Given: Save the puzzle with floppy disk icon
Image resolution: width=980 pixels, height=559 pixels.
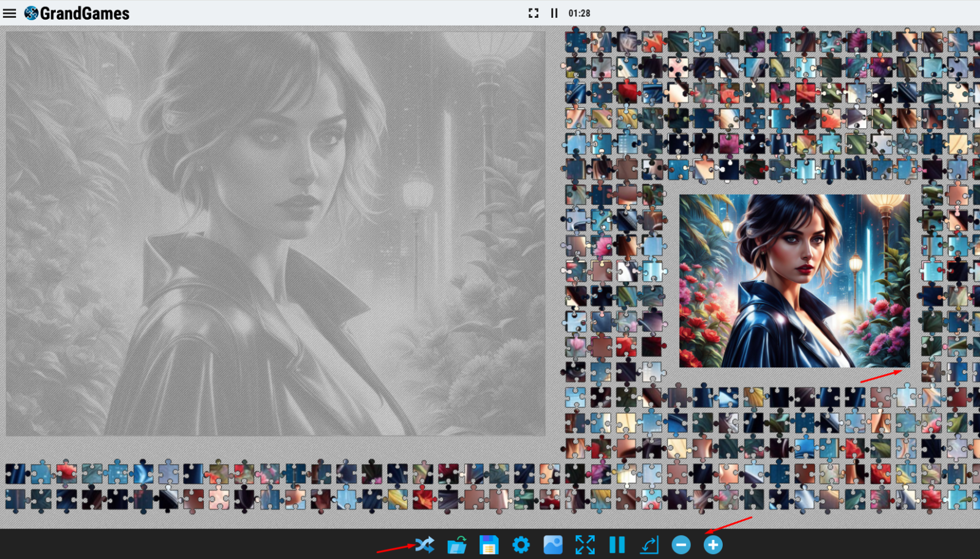Looking at the screenshot, I should pyautogui.click(x=489, y=545).
